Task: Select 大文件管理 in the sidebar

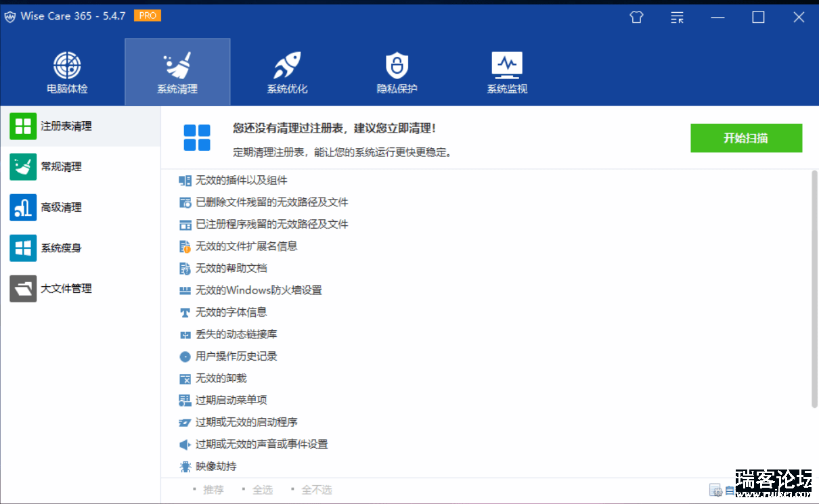Action: pos(80,288)
